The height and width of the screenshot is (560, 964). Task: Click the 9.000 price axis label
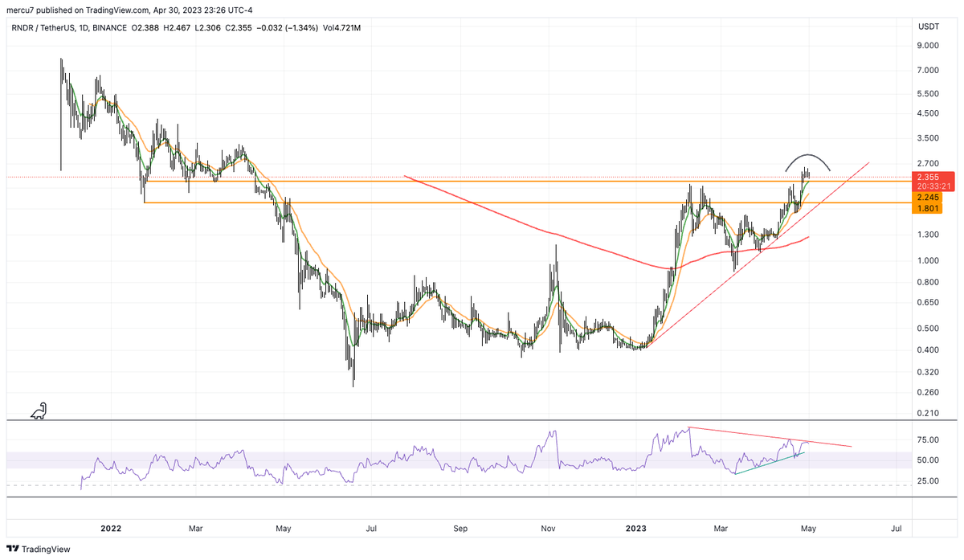click(929, 46)
